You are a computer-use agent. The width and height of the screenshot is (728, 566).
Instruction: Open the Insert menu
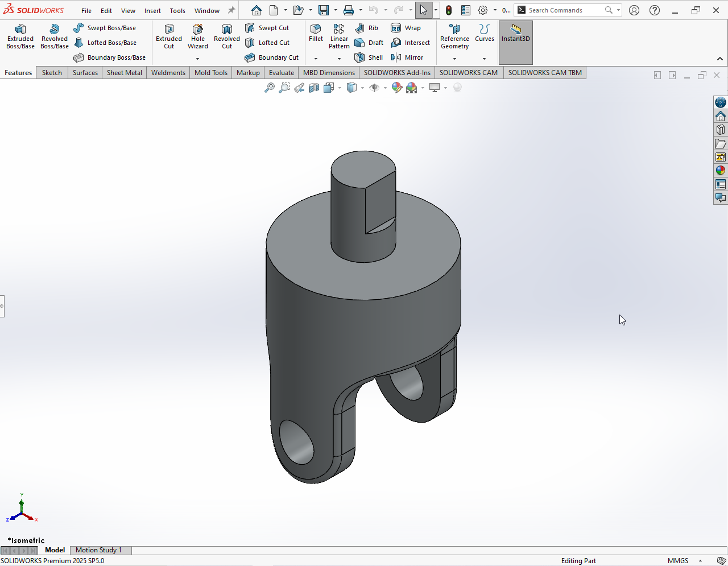tap(152, 11)
